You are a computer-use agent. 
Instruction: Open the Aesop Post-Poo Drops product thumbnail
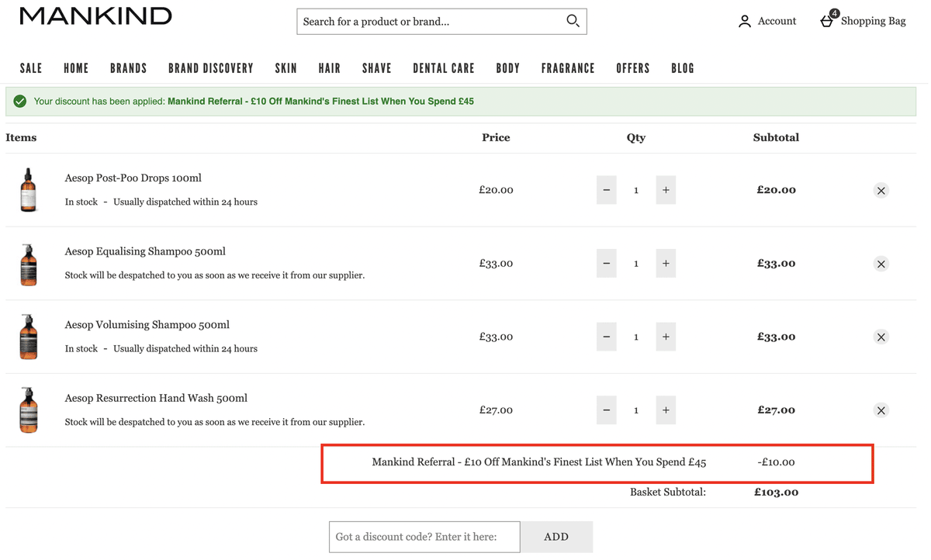point(29,190)
